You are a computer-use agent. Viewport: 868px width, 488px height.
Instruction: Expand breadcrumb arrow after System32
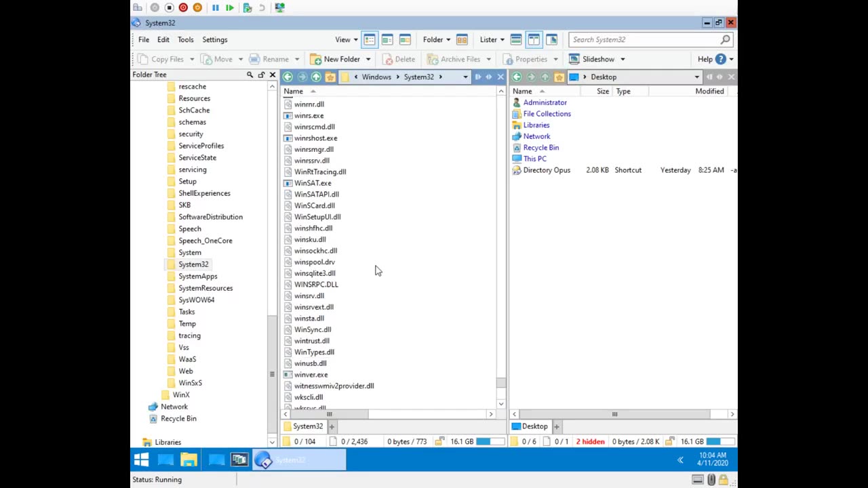440,77
